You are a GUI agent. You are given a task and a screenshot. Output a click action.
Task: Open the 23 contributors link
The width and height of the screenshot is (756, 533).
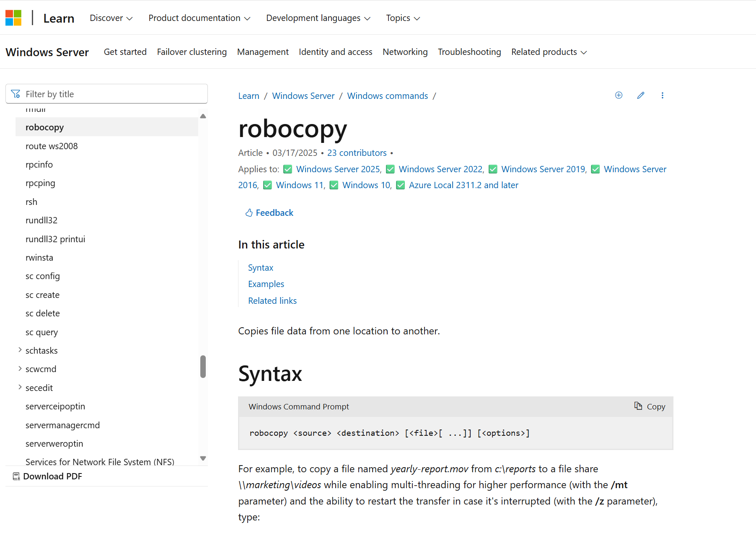pyautogui.click(x=357, y=153)
